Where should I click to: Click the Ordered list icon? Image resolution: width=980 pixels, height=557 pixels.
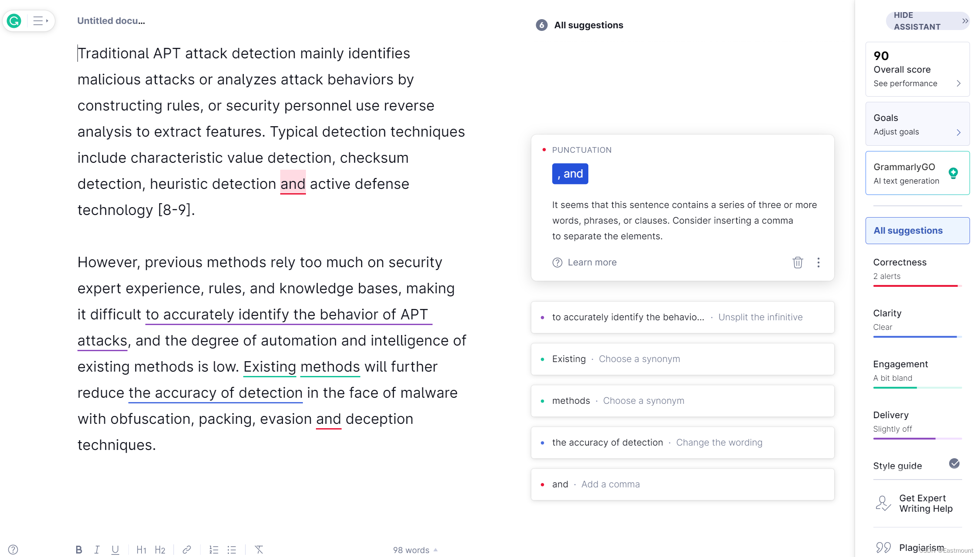tap(214, 549)
